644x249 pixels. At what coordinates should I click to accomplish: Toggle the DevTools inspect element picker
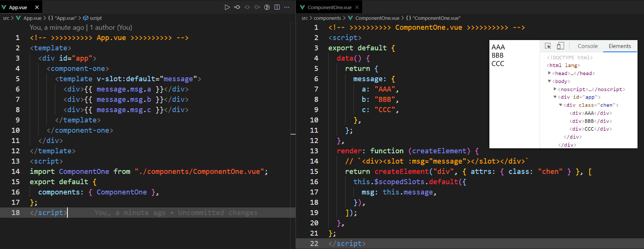pyautogui.click(x=548, y=46)
